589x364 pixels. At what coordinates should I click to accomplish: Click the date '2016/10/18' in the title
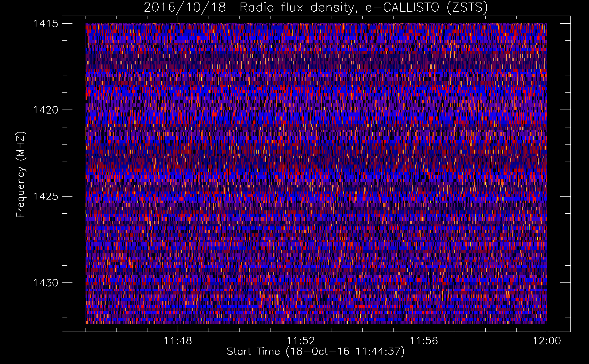click(x=185, y=8)
